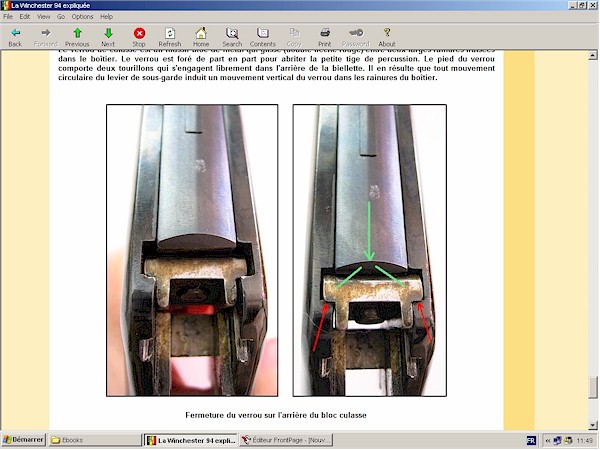Screen dimensions: 600x450
Task: Go to Previous page using green up arrow
Action: click(77, 37)
